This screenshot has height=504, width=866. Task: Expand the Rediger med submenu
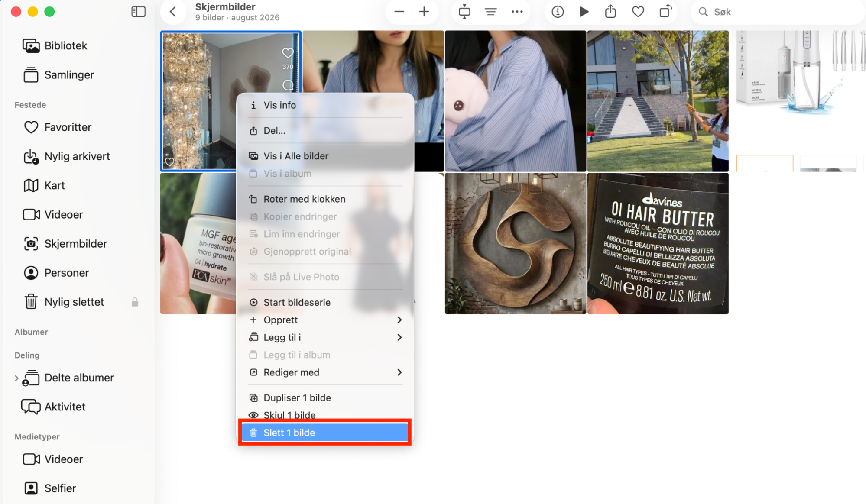pos(325,372)
